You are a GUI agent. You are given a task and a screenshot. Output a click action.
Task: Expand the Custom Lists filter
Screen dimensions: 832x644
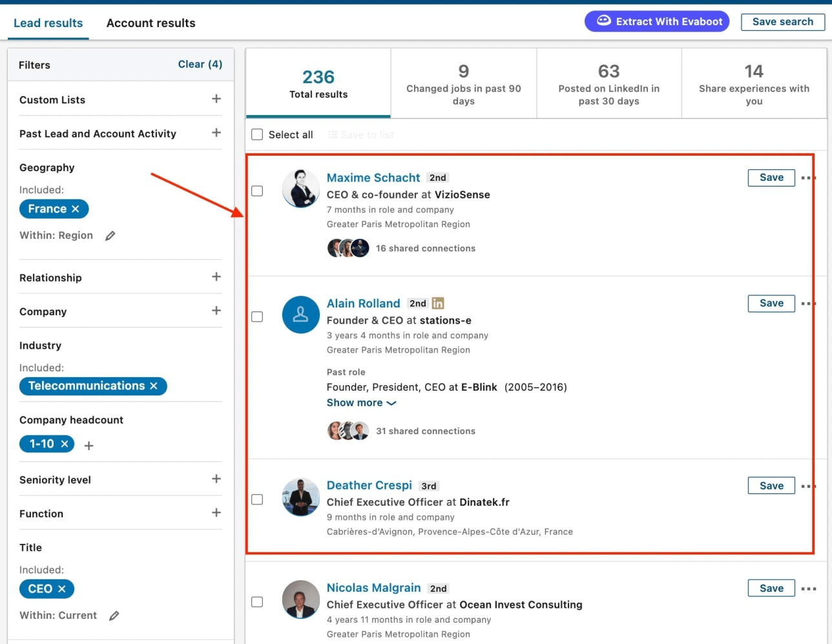point(216,99)
